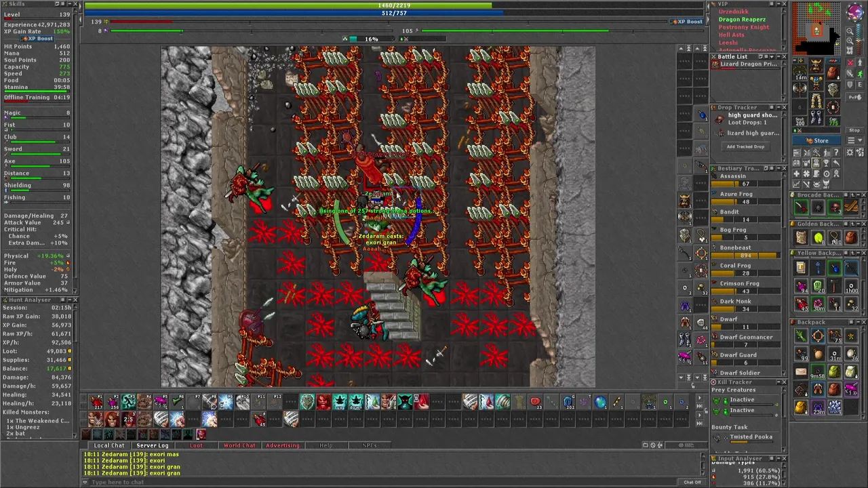This screenshot has width=868, height=488.
Task: Use the F1 action bar slot
Action: [x=96, y=401]
